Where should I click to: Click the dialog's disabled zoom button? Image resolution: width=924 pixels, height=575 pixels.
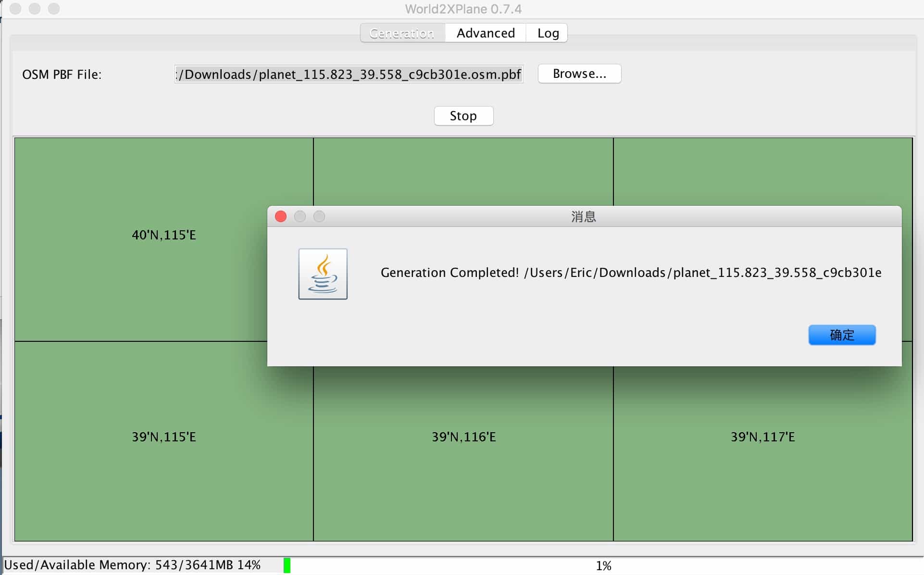(319, 216)
